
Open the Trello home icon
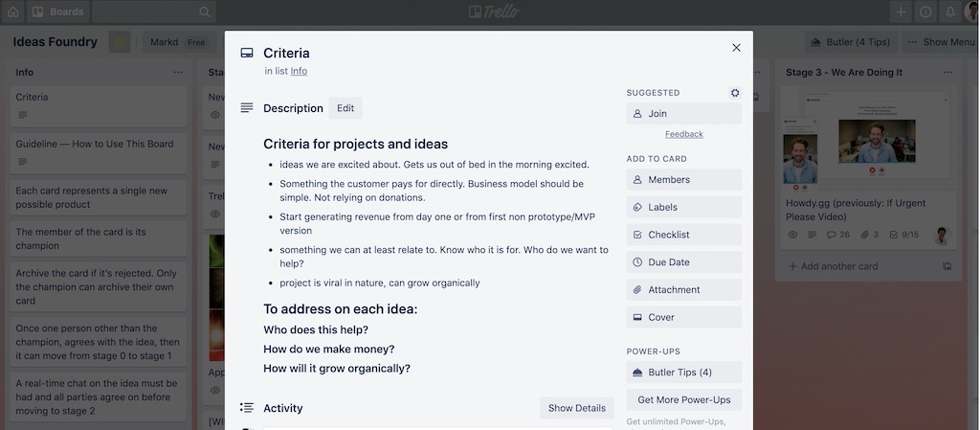coord(12,11)
